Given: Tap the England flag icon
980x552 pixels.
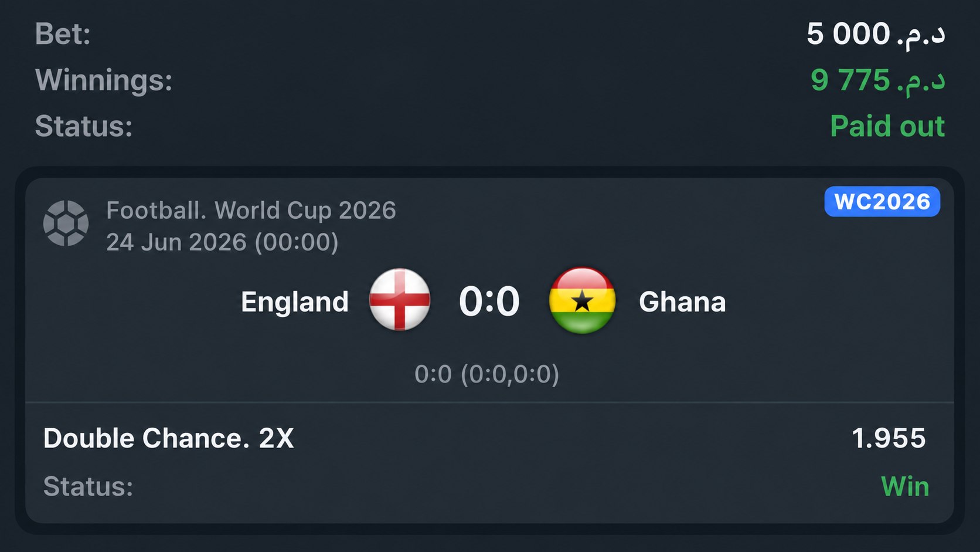Looking at the screenshot, I should (x=400, y=300).
